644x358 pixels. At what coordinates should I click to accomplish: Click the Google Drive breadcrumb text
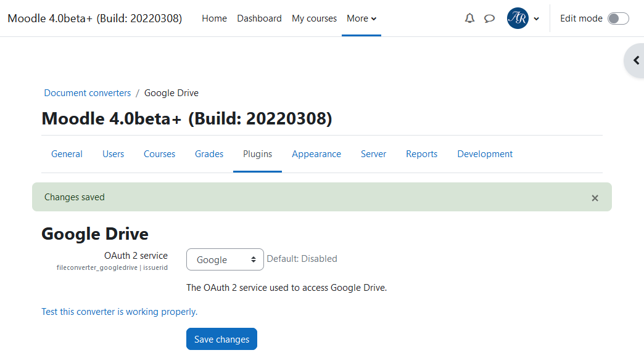click(x=171, y=93)
